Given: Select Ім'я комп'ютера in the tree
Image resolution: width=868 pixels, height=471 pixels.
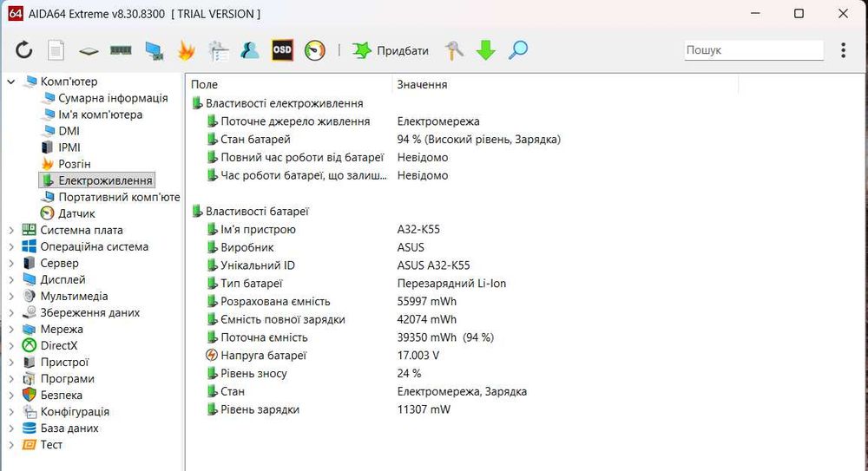Looking at the screenshot, I should tap(100, 114).
